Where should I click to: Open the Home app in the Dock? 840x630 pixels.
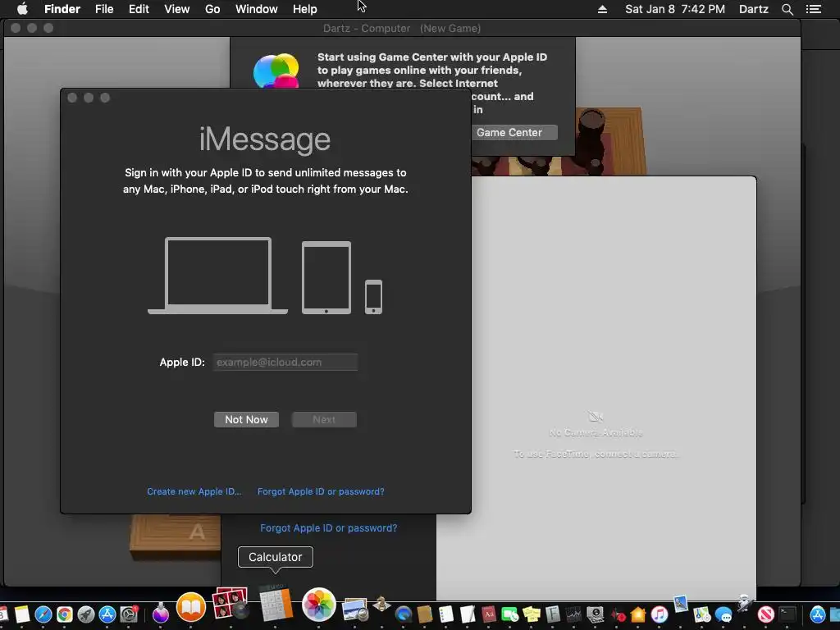point(638,614)
